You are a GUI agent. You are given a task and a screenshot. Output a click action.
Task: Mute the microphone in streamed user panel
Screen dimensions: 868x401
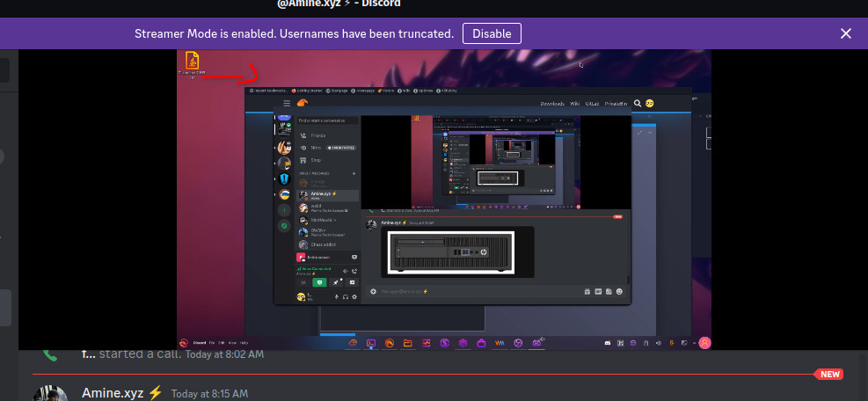pyautogui.click(x=337, y=297)
